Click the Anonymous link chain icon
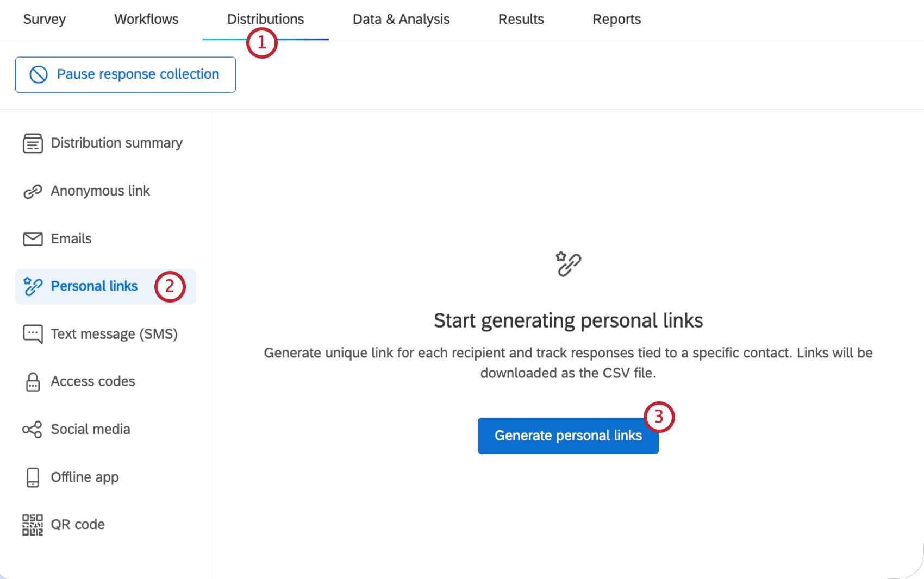 pos(33,191)
